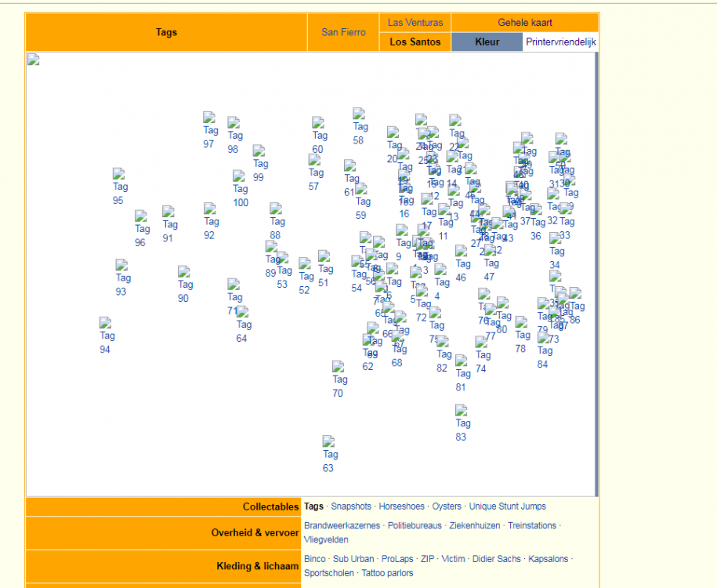
Task: Click the Tag 97 map marker
Action: point(210,130)
